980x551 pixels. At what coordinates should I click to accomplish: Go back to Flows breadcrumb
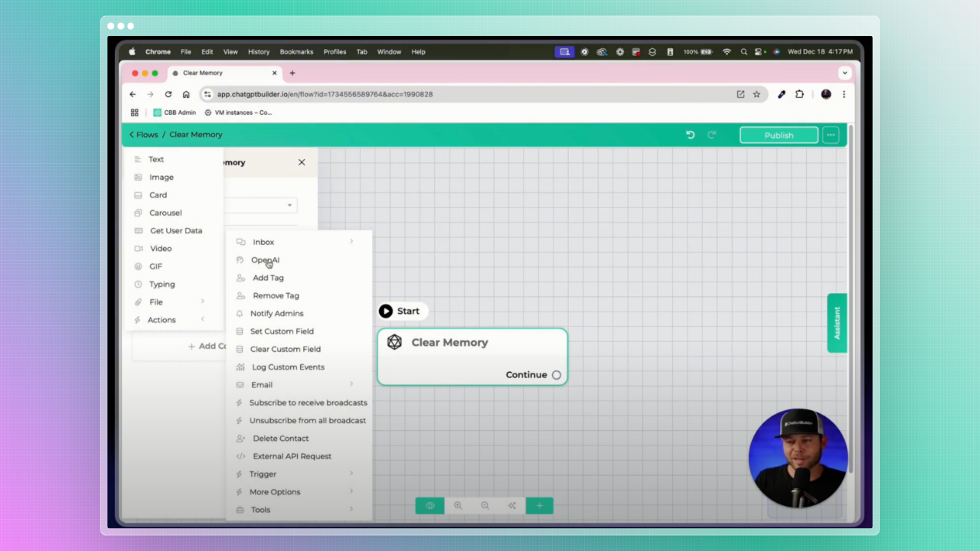point(143,135)
